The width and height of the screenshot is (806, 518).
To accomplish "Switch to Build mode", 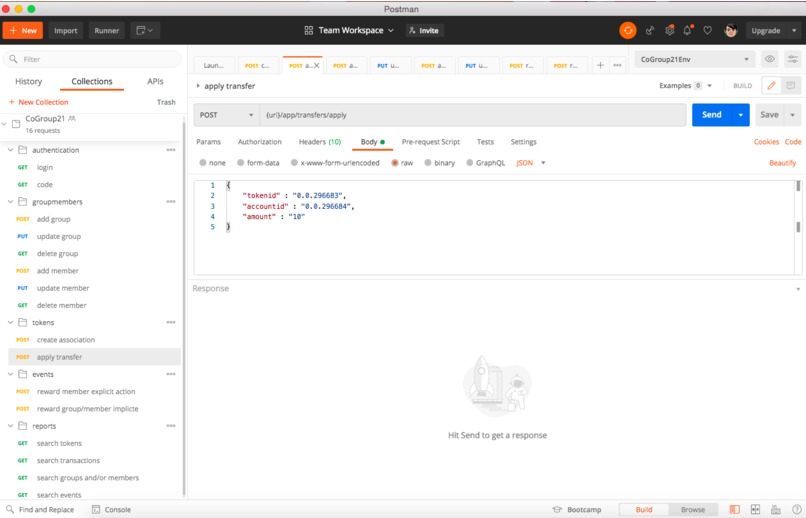I will point(644,509).
